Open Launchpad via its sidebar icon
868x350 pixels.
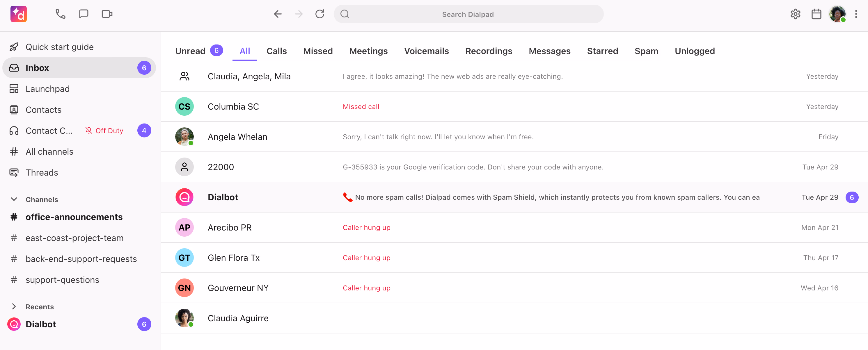tap(14, 88)
